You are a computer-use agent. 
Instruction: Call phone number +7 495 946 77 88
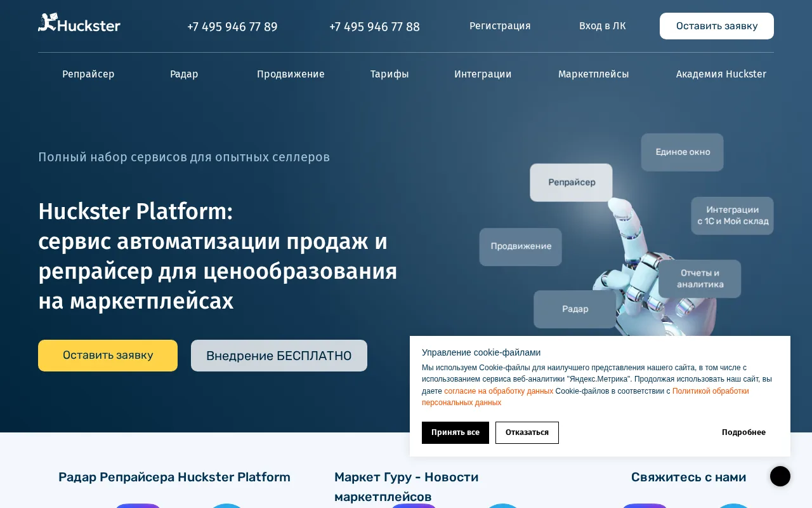point(374,27)
